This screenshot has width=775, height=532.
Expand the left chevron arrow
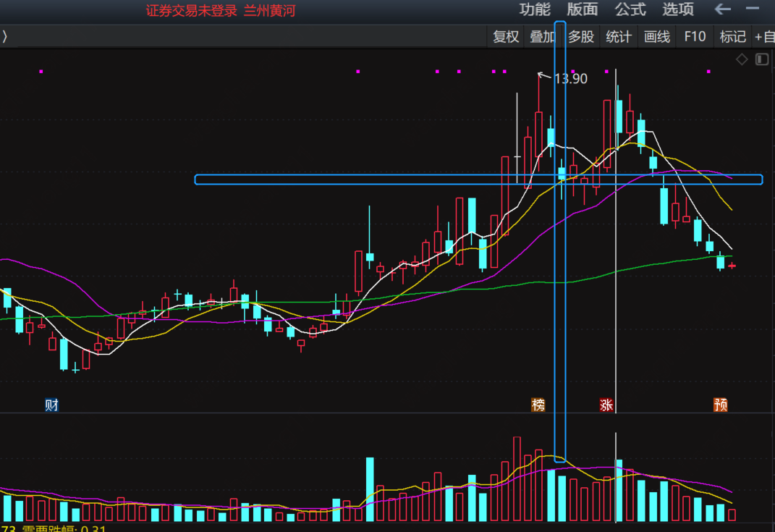pyautogui.click(x=4, y=37)
